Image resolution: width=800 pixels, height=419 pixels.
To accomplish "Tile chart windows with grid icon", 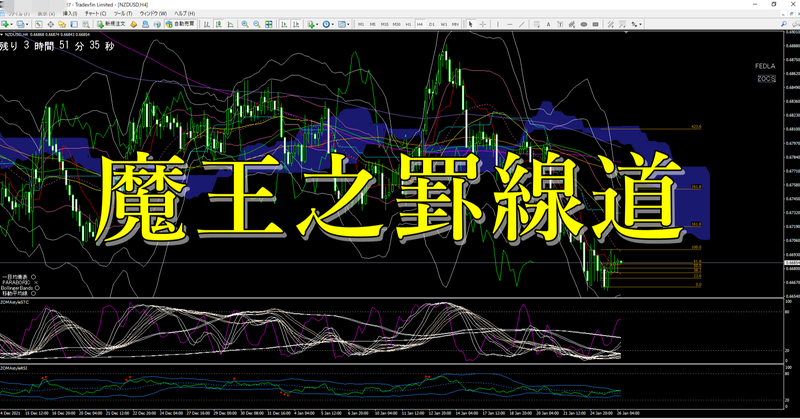I will click(269, 24).
